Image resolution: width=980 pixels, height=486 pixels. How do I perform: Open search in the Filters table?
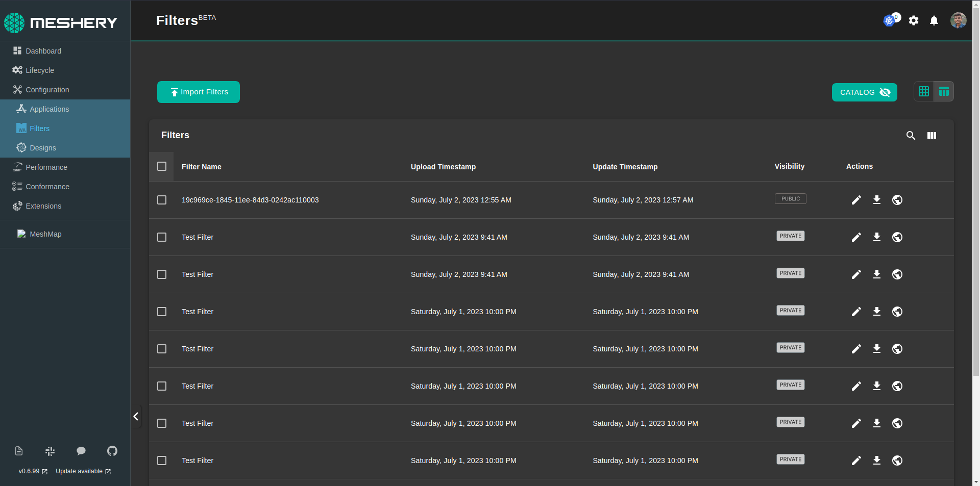[911, 136]
